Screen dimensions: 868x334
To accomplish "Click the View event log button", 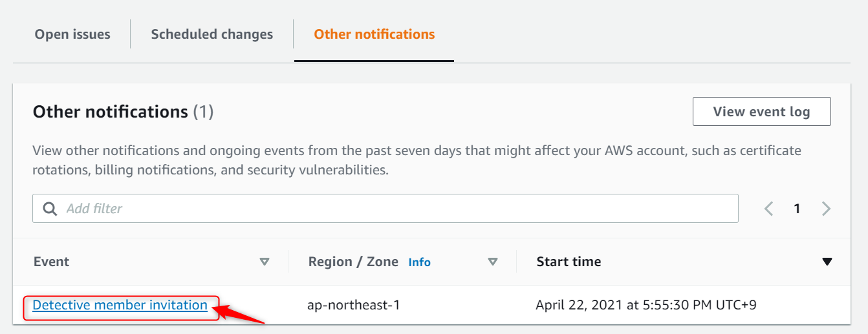I will click(761, 112).
